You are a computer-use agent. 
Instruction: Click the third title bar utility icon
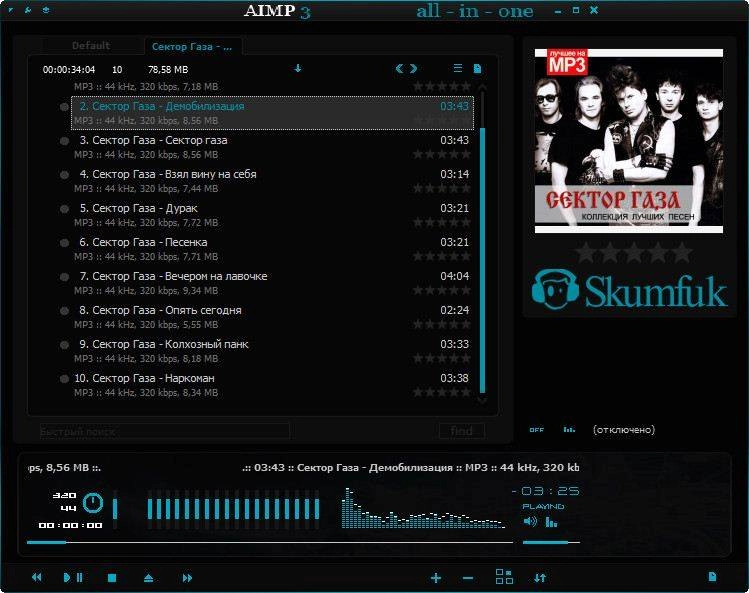(x=46, y=10)
